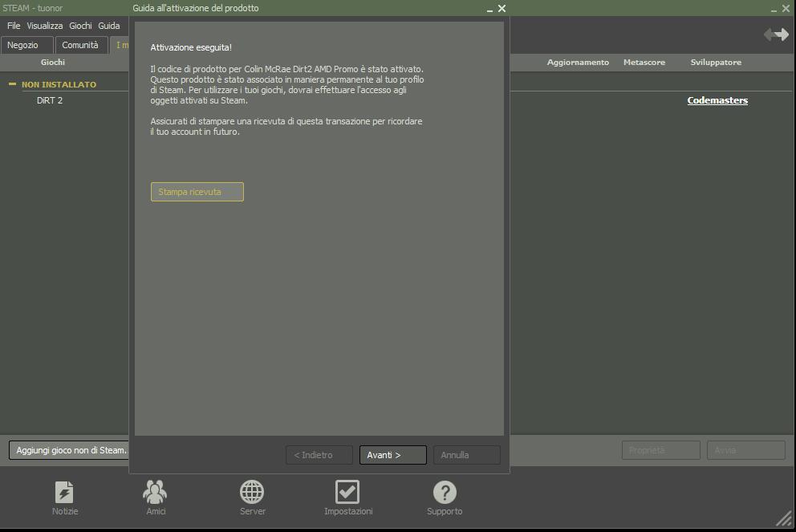
Task: Sort by the Metascore column header
Action: [644, 62]
